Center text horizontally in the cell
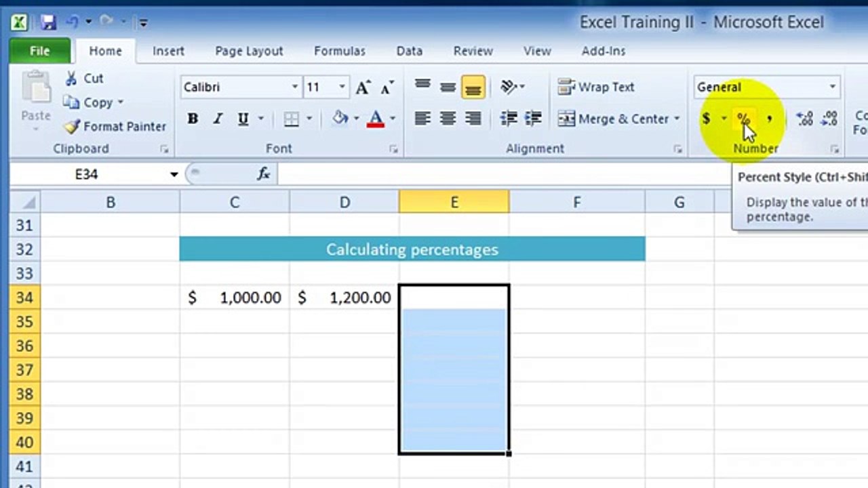This screenshot has width=868, height=488. click(448, 119)
